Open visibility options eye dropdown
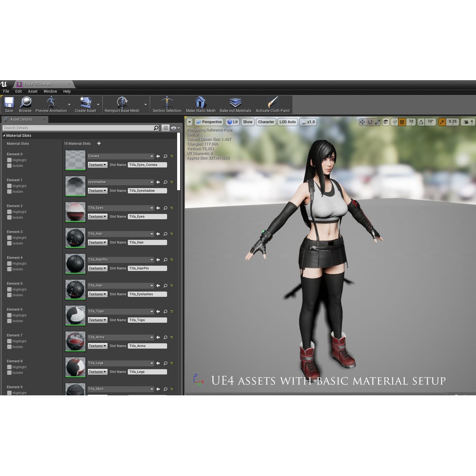 click(175, 128)
